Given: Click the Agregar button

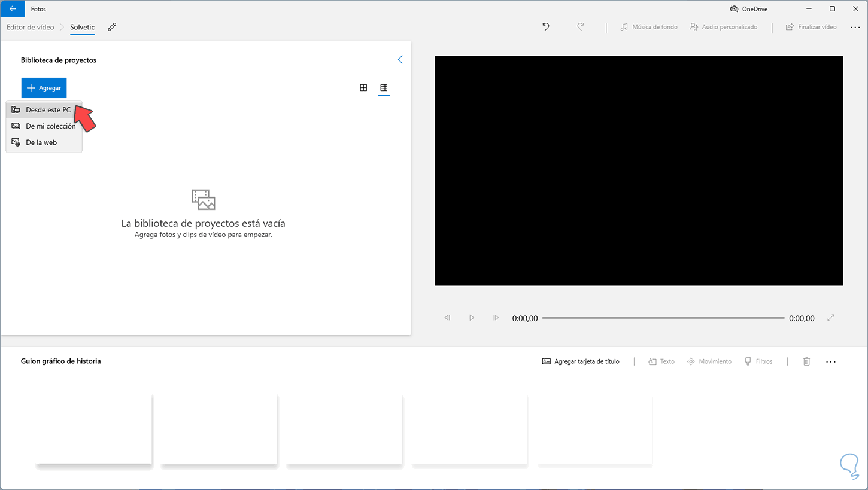Looking at the screenshot, I should tap(44, 88).
